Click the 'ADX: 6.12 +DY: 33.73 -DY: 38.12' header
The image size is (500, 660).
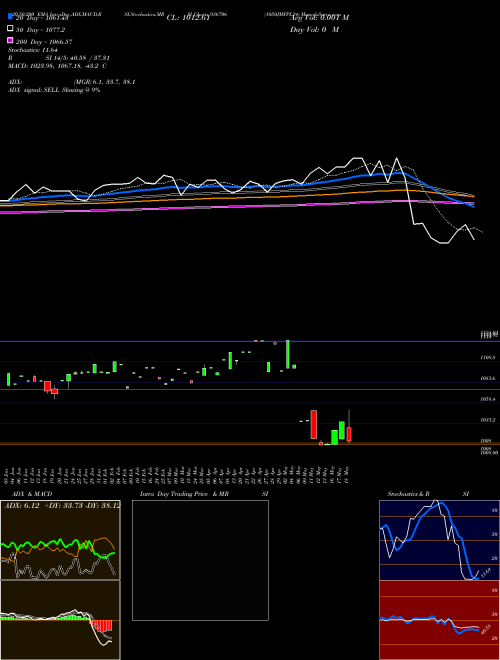click(x=62, y=506)
